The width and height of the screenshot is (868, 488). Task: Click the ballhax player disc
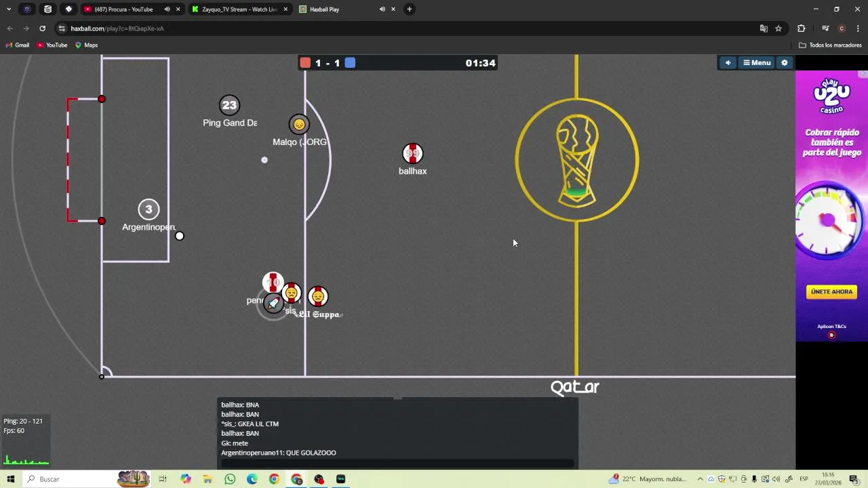[x=412, y=154]
